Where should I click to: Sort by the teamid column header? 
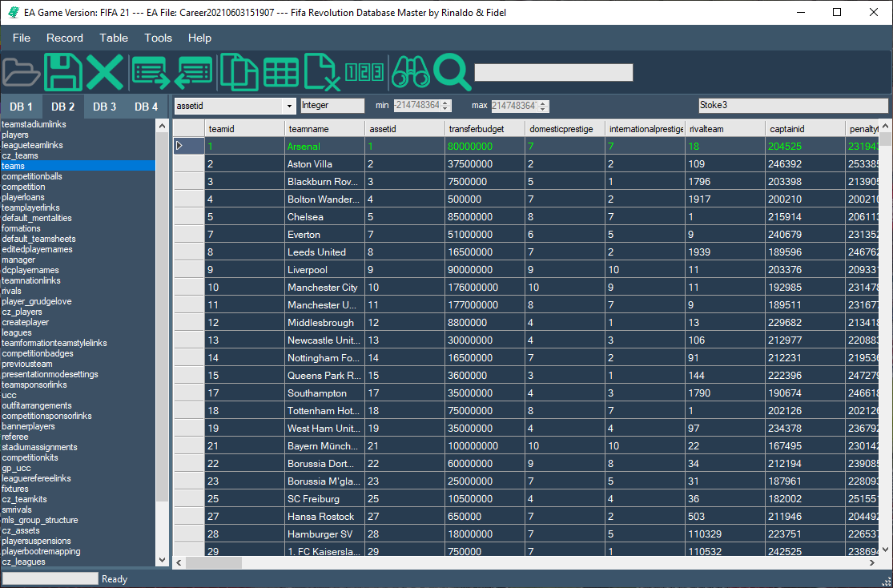(245, 129)
